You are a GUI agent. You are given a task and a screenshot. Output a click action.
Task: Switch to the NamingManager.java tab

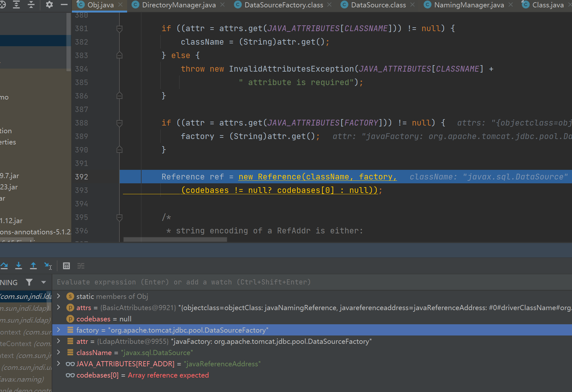point(469,5)
